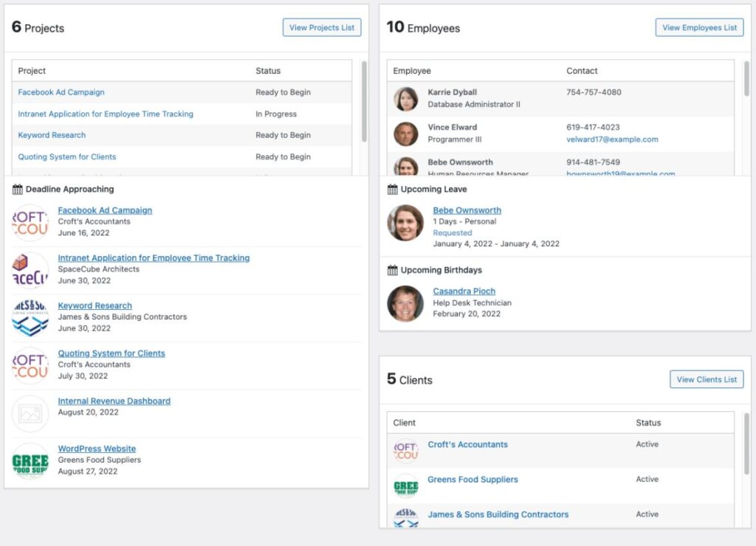756x546 pixels.
Task: Open Greens Food Suppliers client link
Action: click(x=472, y=480)
